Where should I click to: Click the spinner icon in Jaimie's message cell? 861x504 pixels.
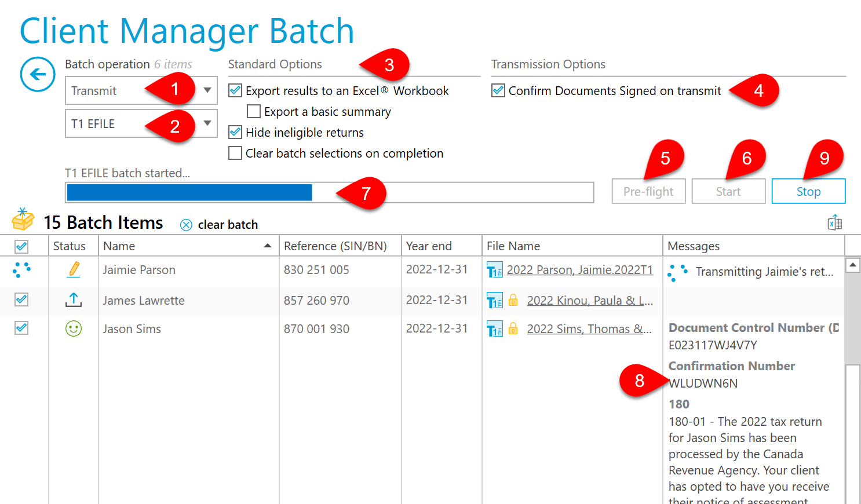pos(677,272)
